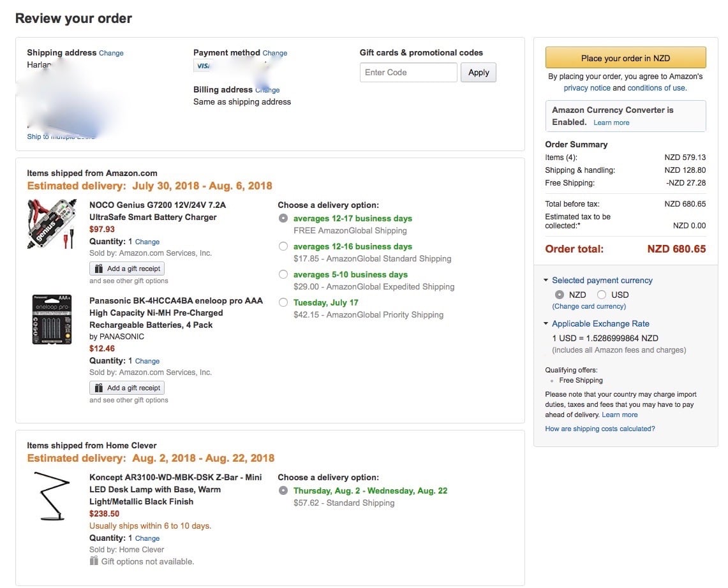Screen dimensions: 728x588
Task: Open How are shipping costs calculated link
Action: pyautogui.click(x=600, y=429)
